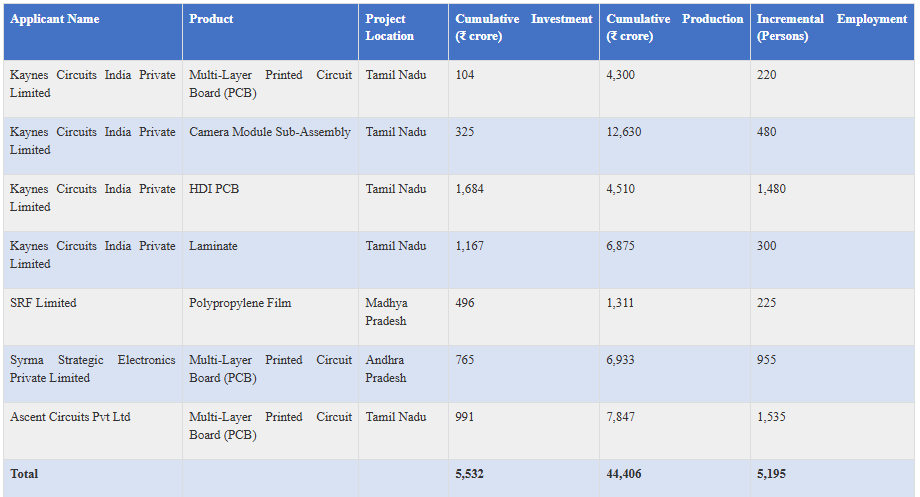Select the Ascent Circuits Pvt Ltd cell
This screenshot has width=920, height=497.
pos(70,417)
